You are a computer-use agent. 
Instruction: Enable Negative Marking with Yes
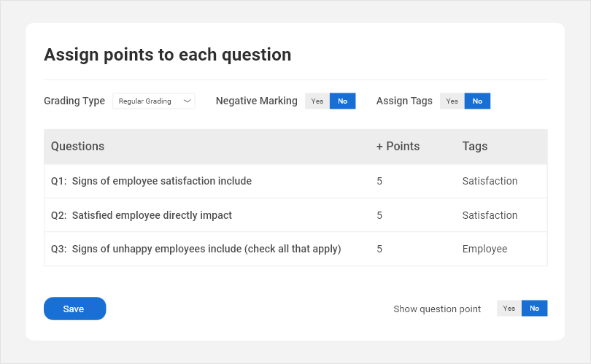[x=317, y=101]
